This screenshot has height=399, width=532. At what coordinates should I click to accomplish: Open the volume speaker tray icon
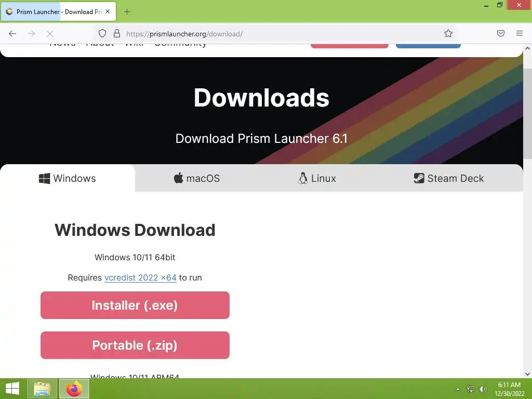point(483,389)
